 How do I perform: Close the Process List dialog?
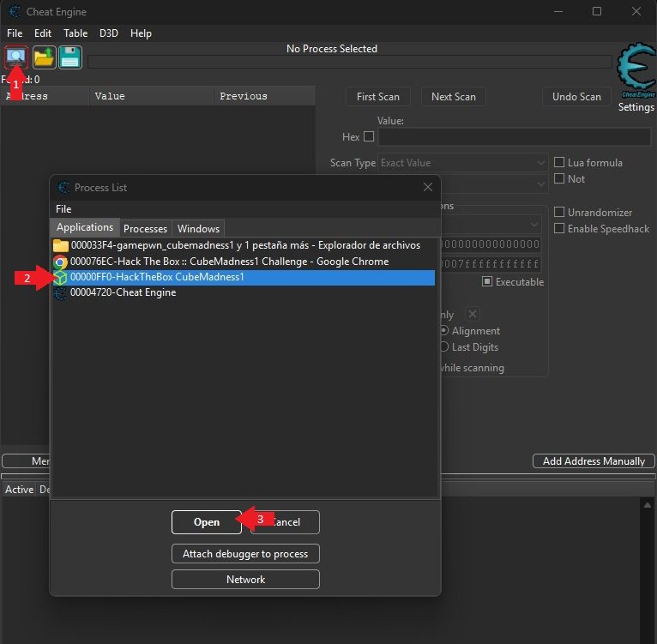pos(427,187)
